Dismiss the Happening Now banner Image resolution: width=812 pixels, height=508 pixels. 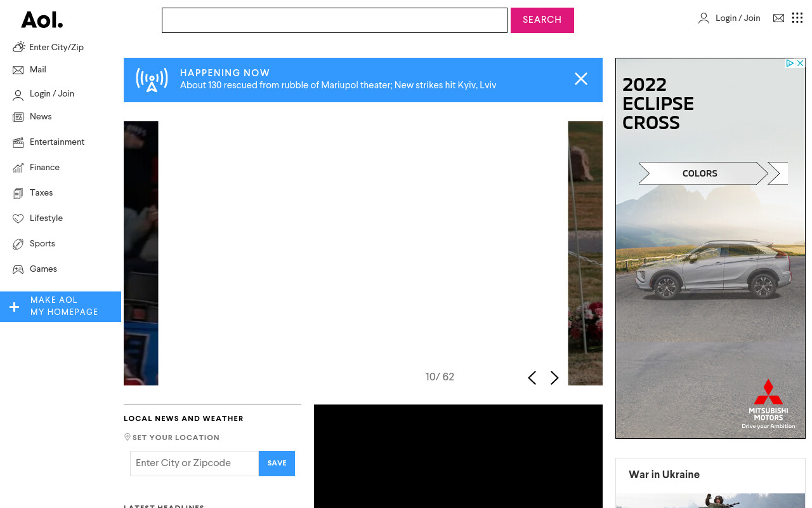click(x=581, y=79)
